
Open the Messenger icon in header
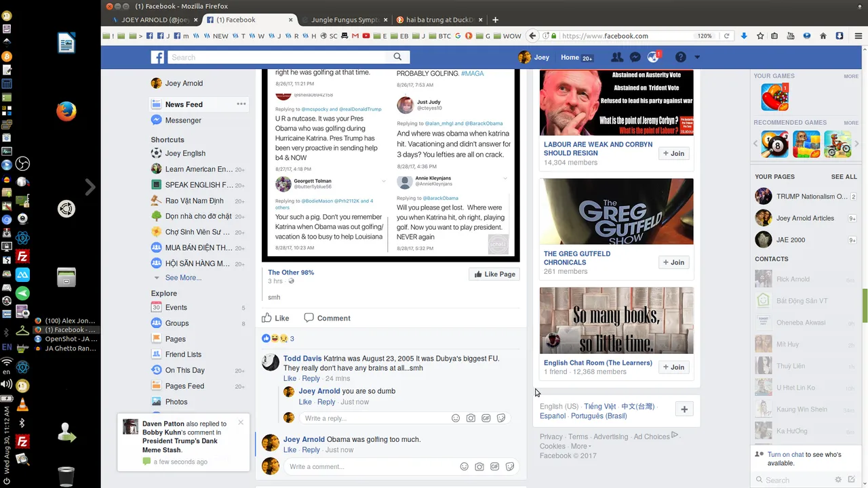point(635,58)
